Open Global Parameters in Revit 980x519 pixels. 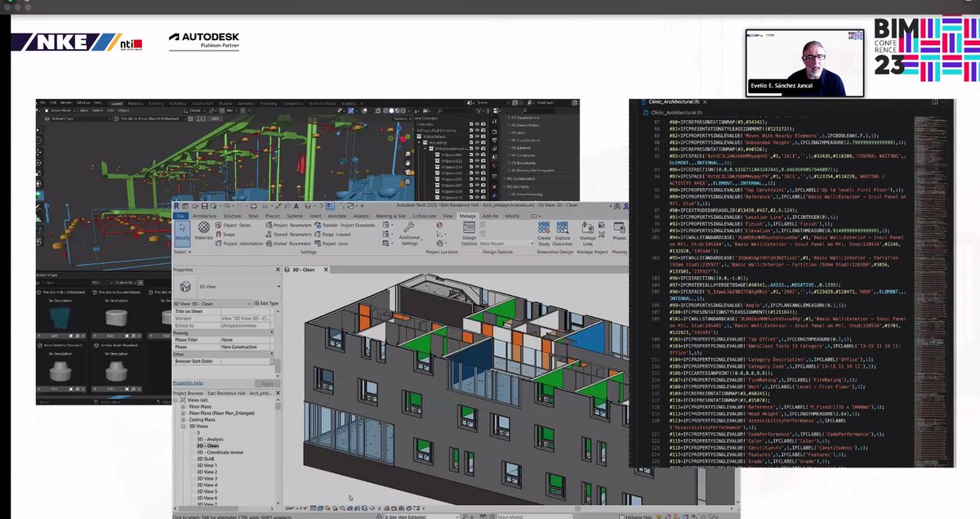pyautogui.click(x=289, y=244)
